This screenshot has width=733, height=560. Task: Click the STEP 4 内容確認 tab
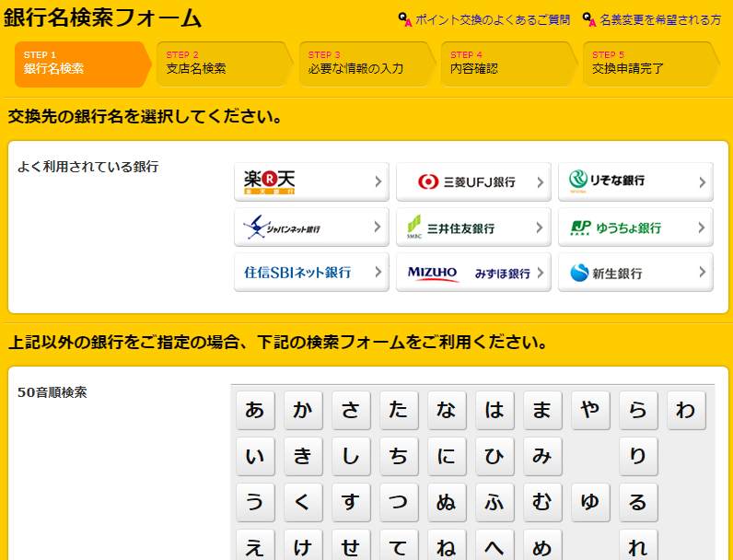click(509, 64)
